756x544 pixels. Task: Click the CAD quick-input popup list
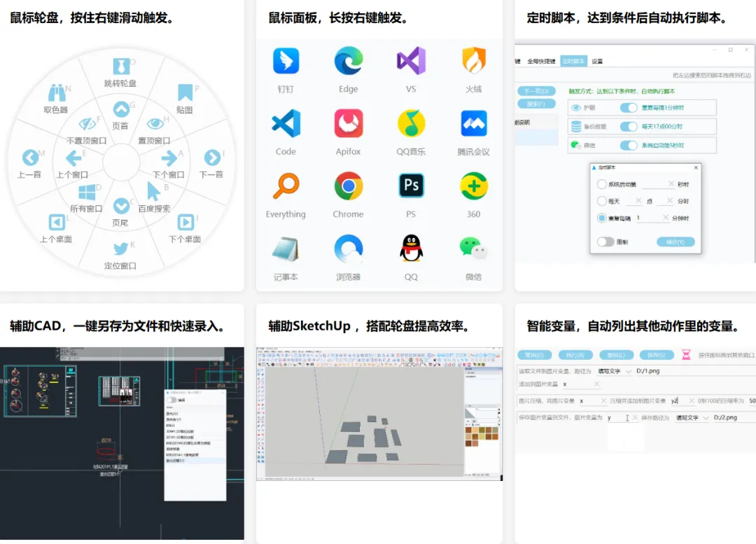coord(195,445)
